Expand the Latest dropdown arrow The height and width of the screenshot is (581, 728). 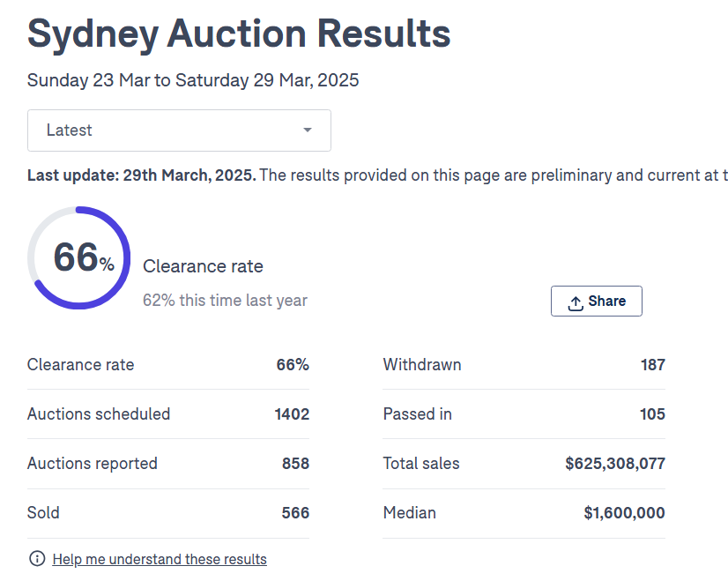308,130
